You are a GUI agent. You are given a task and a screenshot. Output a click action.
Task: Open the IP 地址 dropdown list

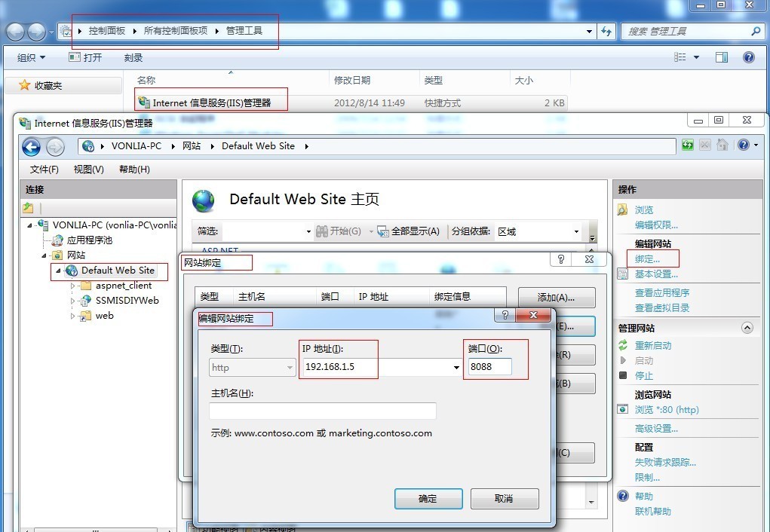(456, 368)
